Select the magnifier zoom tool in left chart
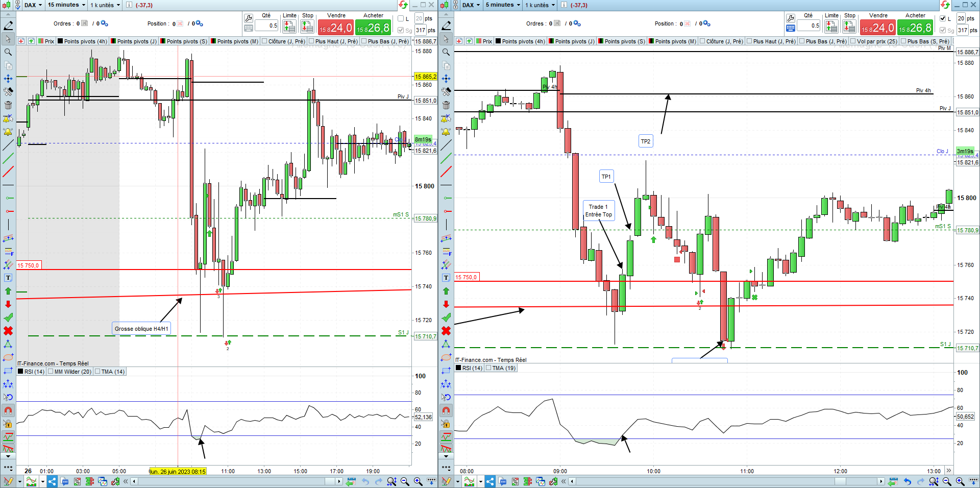Viewport: 980px width, 488px height. coord(8,52)
